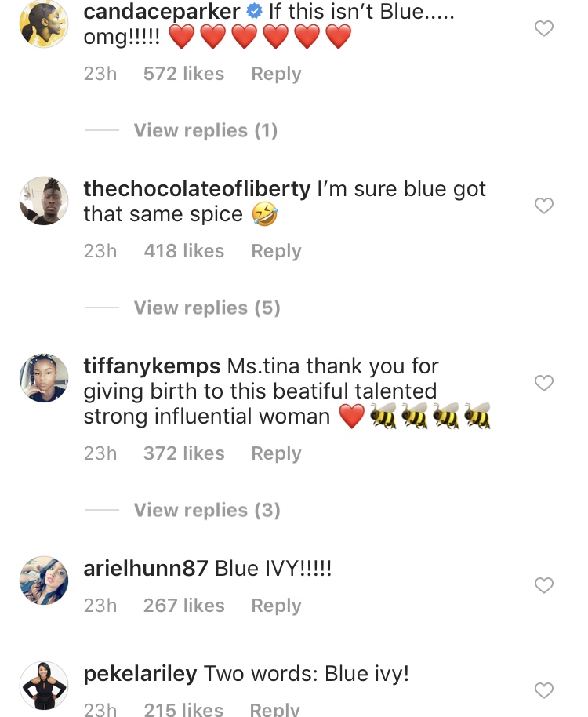View 418 likes on thechocolateofliberty's comment
The width and height of the screenshot is (588, 717).
[183, 251]
